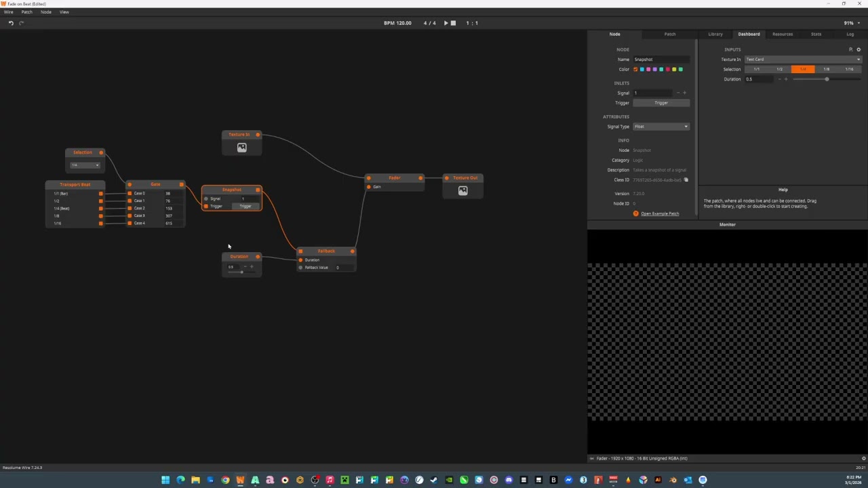Click the dashboard preset icon next to gear
The width and height of the screenshot is (868, 488).
(x=850, y=49)
